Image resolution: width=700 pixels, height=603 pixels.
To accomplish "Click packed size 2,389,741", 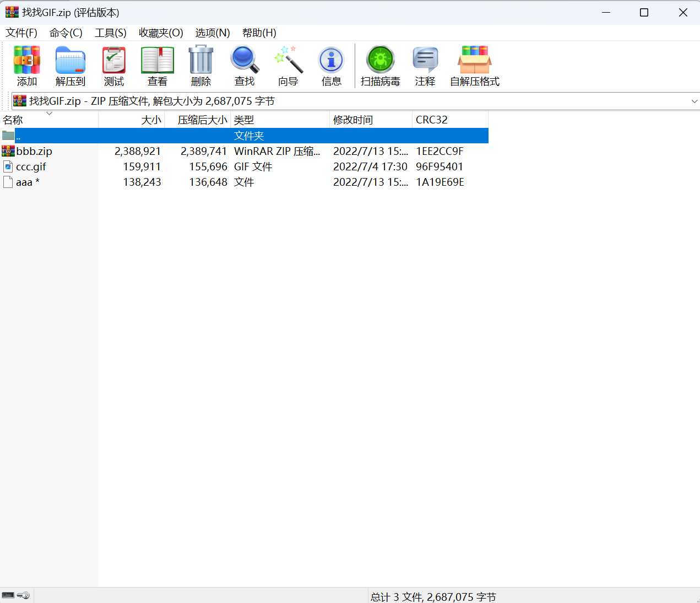I will pyautogui.click(x=204, y=151).
